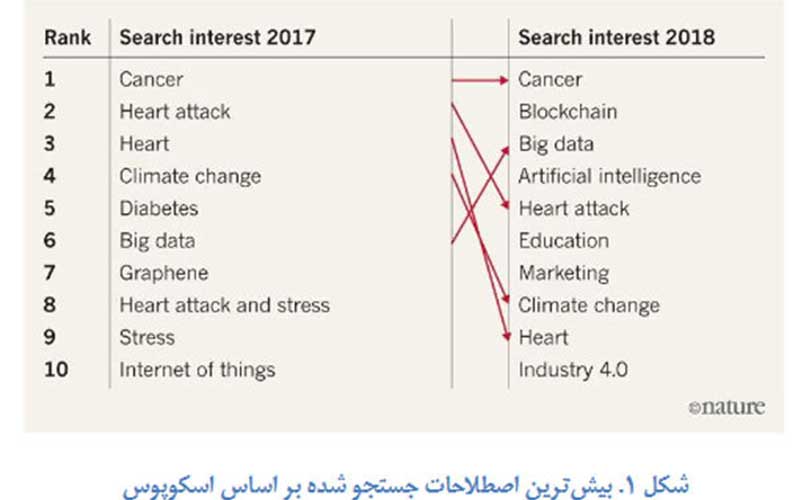The image size is (800, 500).
Task: Select the Search interest 2017 header
Action: [217, 38]
